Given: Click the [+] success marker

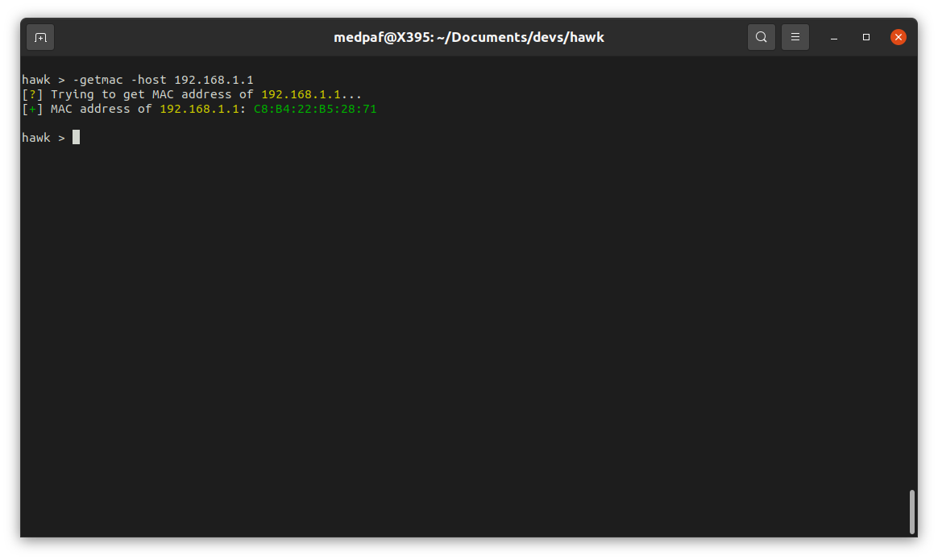Looking at the screenshot, I should 32,109.
